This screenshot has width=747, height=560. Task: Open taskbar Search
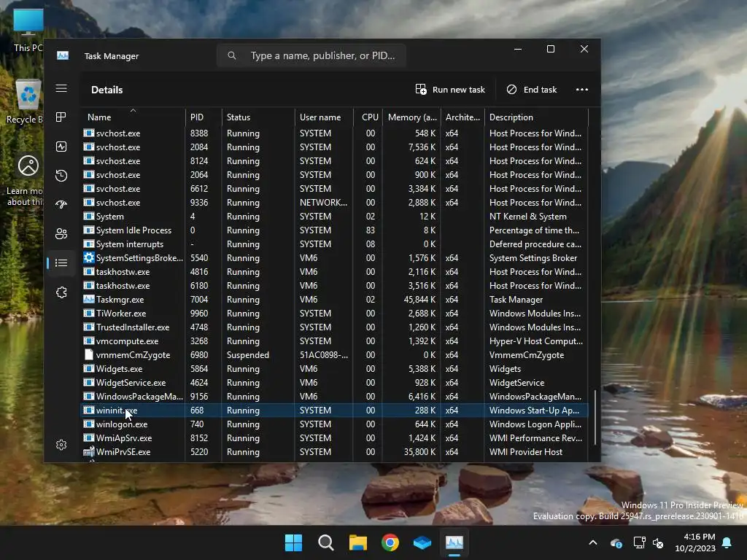(326, 542)
